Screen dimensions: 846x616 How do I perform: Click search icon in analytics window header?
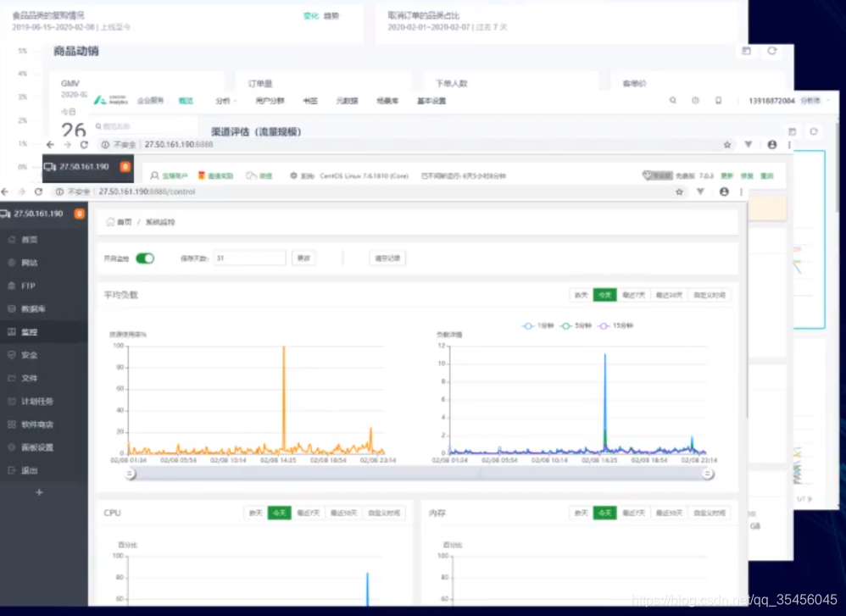[x=673, y=100]
